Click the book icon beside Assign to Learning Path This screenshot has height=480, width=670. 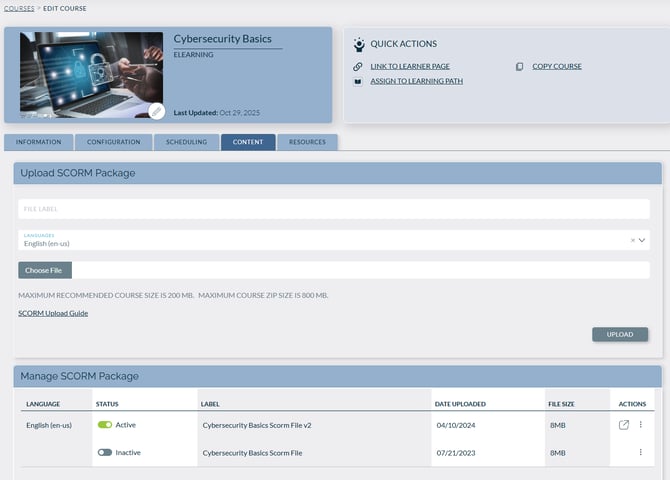click(x=358, y=81)
